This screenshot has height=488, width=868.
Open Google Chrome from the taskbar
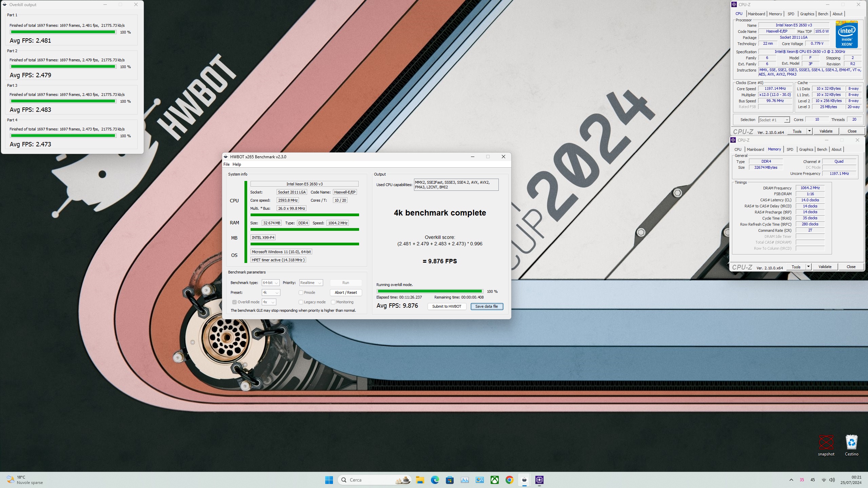(510, 480)
